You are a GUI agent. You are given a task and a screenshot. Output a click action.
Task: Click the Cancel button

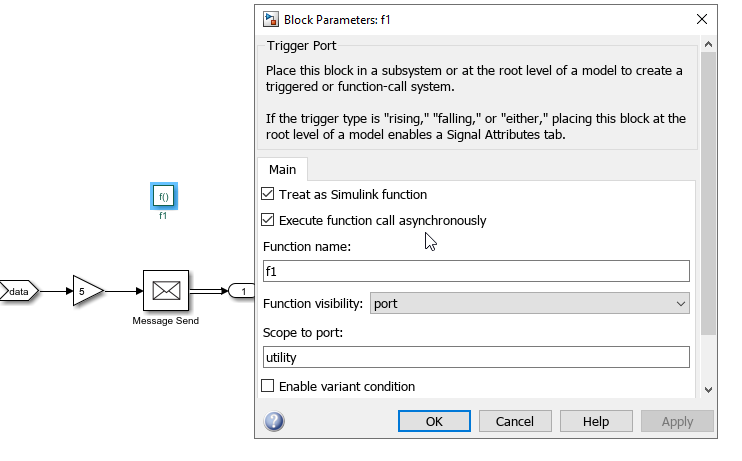[515, 421]
